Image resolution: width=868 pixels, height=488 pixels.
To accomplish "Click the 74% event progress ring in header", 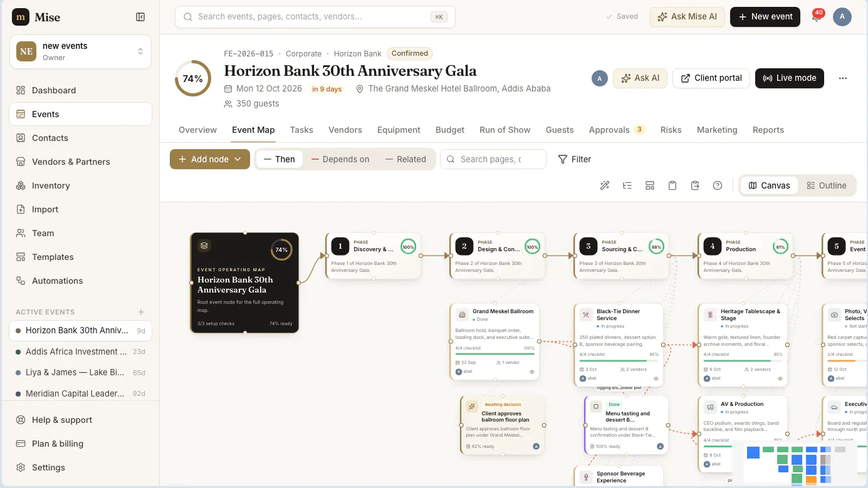I will (x=192, y=78).
